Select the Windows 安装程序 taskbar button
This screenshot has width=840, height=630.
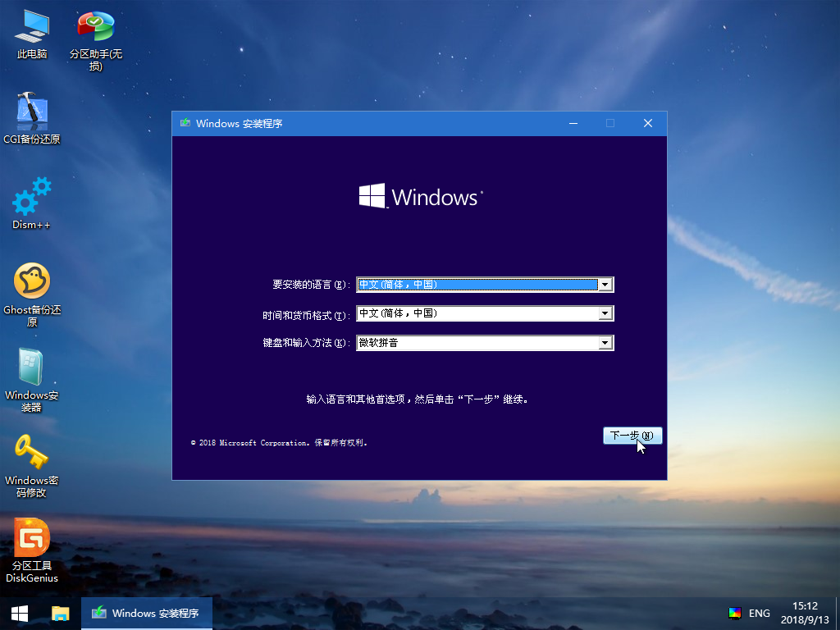tap(146, 613)
